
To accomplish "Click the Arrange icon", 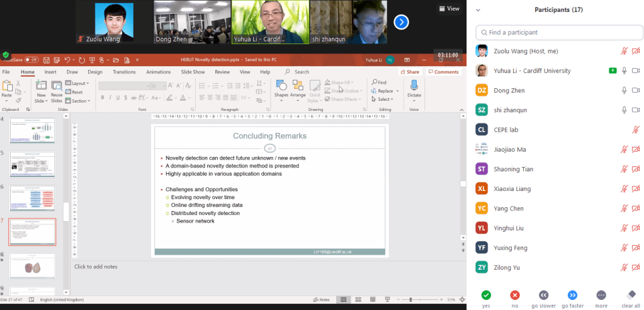I will (298, 86).
